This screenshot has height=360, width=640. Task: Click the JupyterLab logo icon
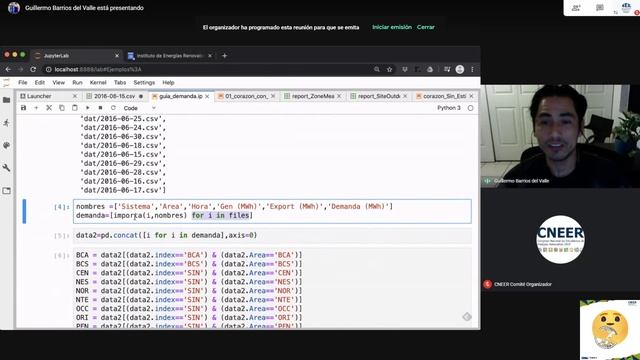tap(7, 83)
